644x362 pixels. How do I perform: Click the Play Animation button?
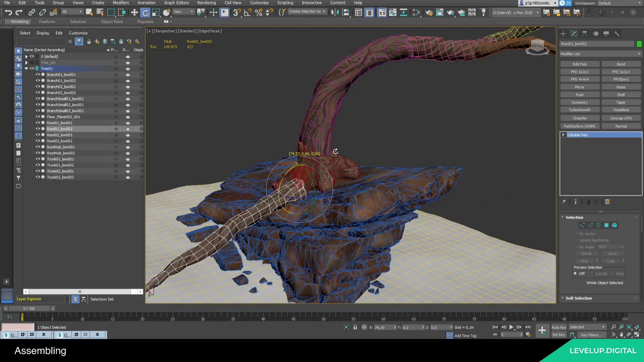pos(511,327)
